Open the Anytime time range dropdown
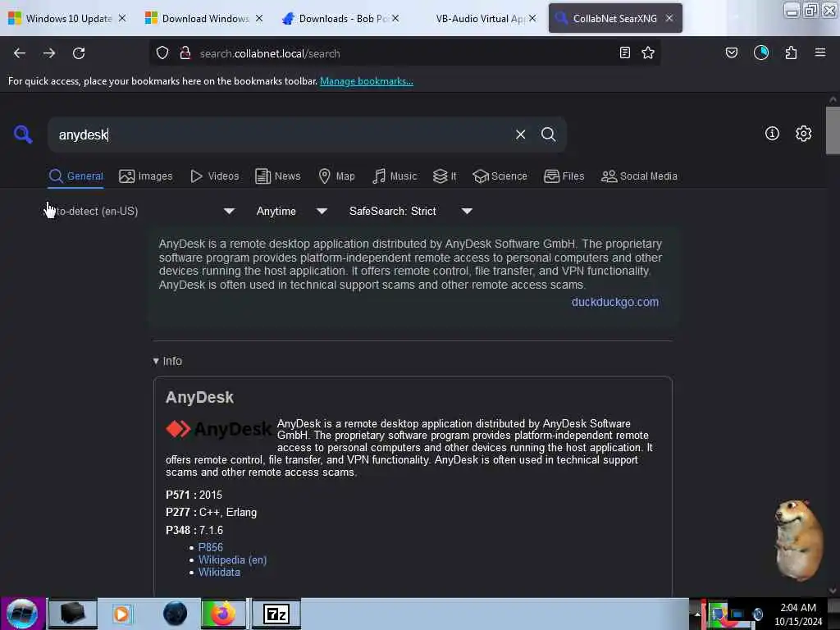 pyautogui.click(x=291, y=211)
